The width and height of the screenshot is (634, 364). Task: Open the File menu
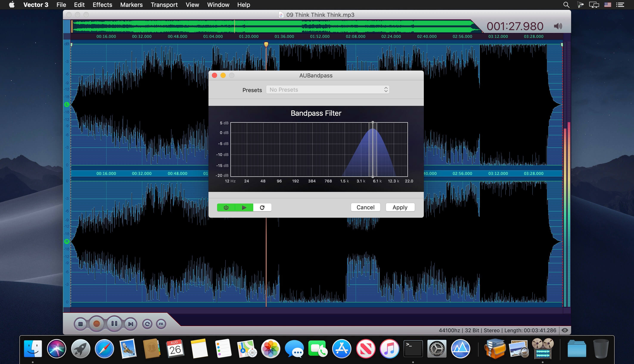click(61, 5)
